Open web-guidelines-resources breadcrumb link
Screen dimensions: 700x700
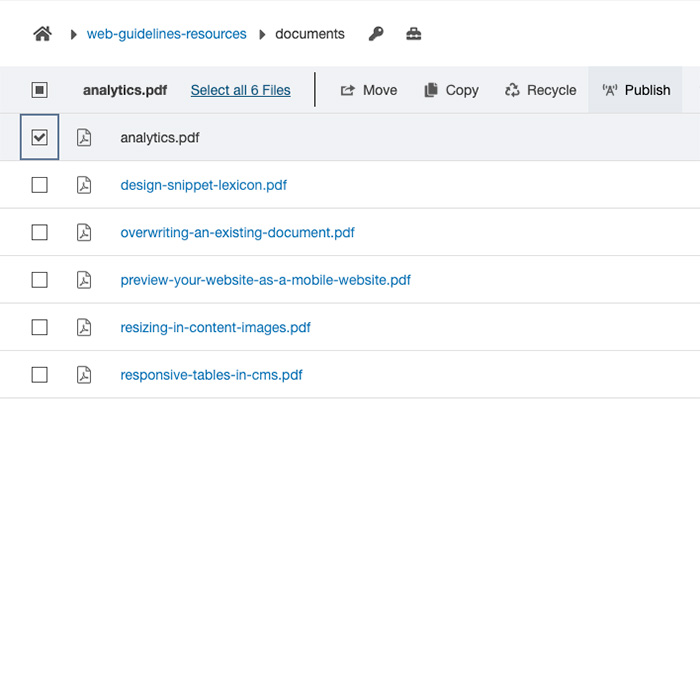tap(166, 34)
